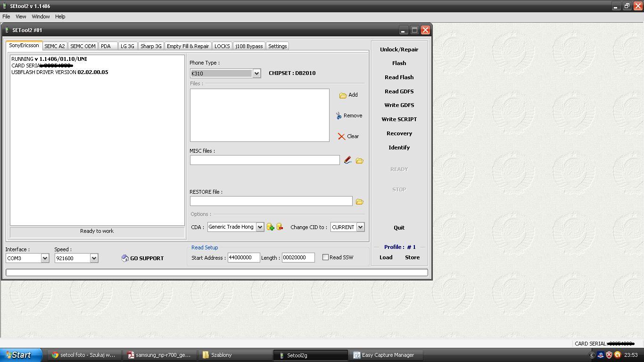Click the blue tray icon
The image size is (644, 362).
601,355
